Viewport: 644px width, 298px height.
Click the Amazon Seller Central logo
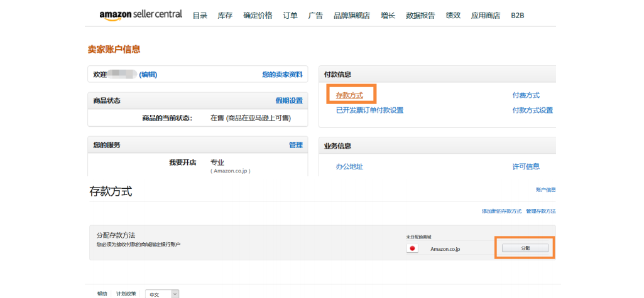pos(141,15)
